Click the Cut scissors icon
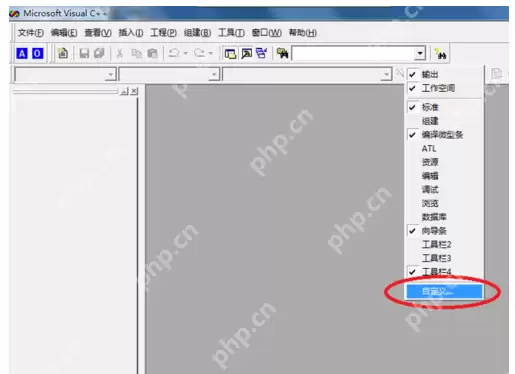This screenshot has height=374, width=515. coord(119,53)
